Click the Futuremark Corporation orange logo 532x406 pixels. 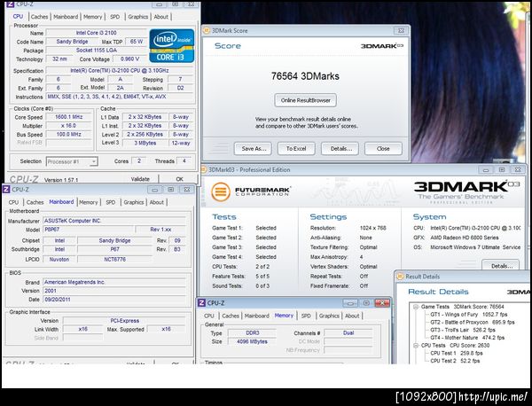click(x=221, y=191)
